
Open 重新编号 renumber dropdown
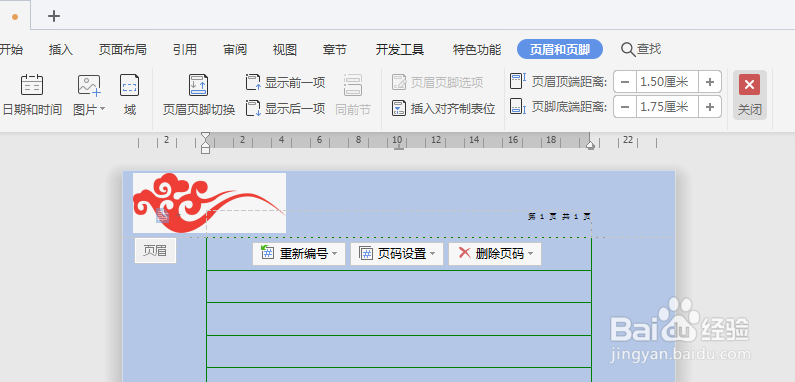(299, 254)
